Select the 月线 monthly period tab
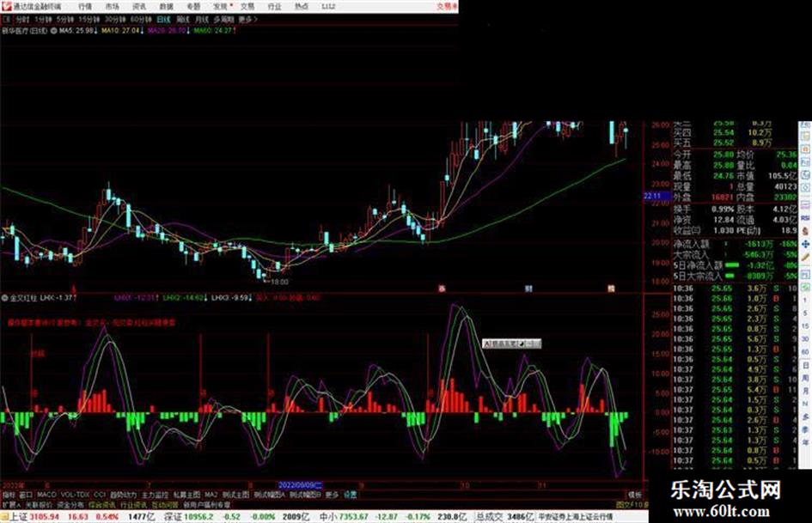This screenshot has height=523, width=812. (x=201, y=19)
